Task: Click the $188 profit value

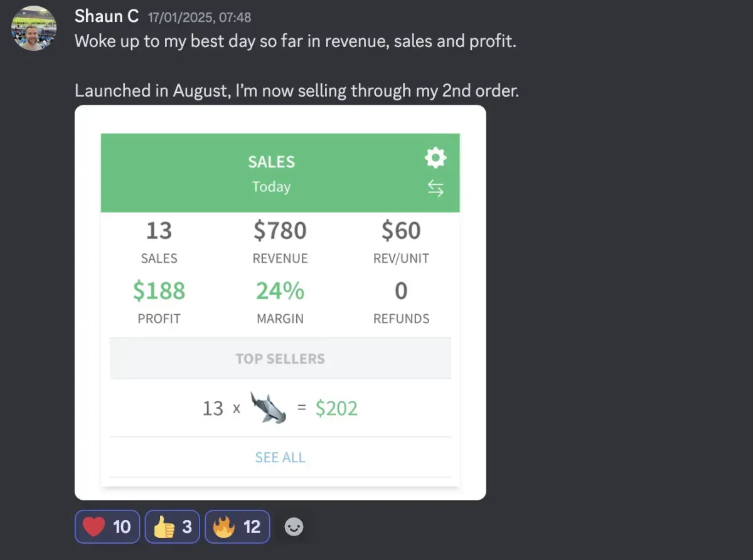Action: pyautogui.click(x=159, y=291)
